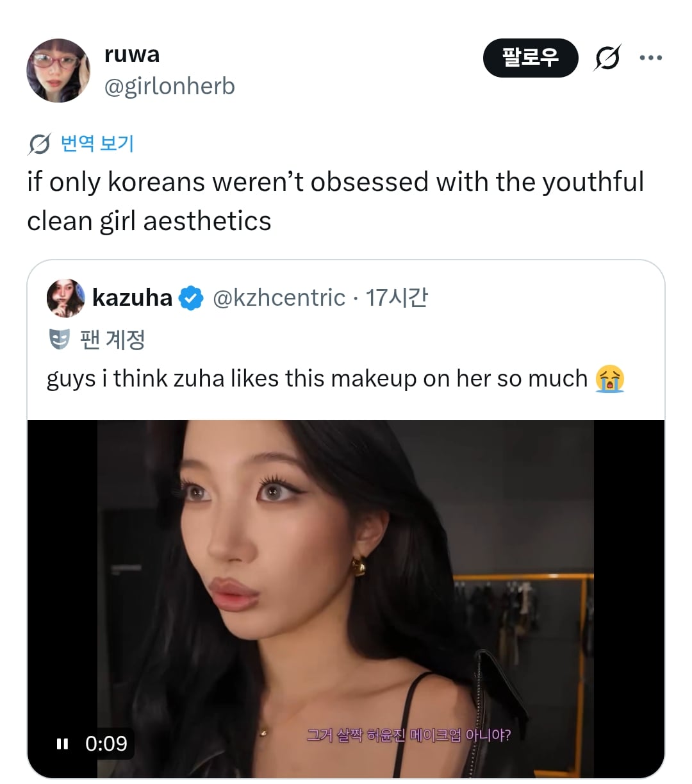Click the main tweet text about koreans

pyautogui.click(x=335, y=201)
